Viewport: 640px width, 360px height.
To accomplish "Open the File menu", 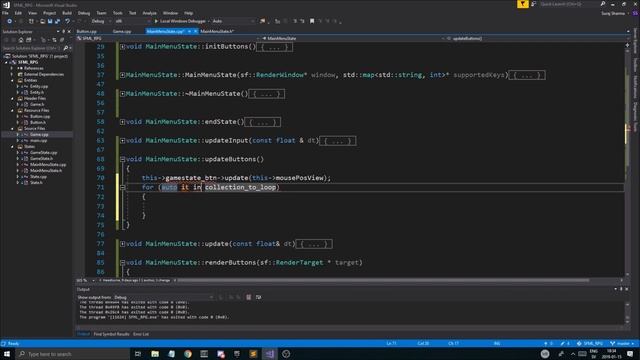I will coord(5,13).
